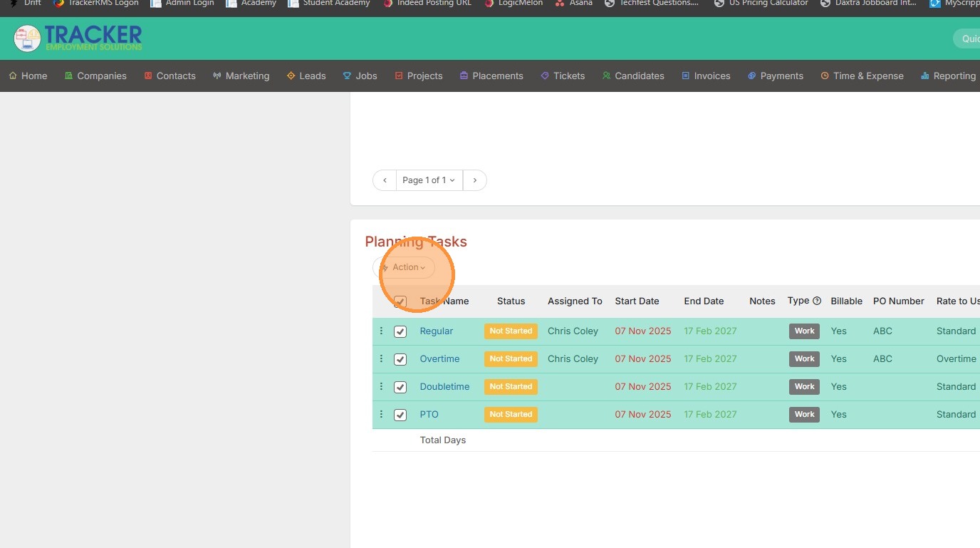Uncheck the Overtime task checkbox

400,359
